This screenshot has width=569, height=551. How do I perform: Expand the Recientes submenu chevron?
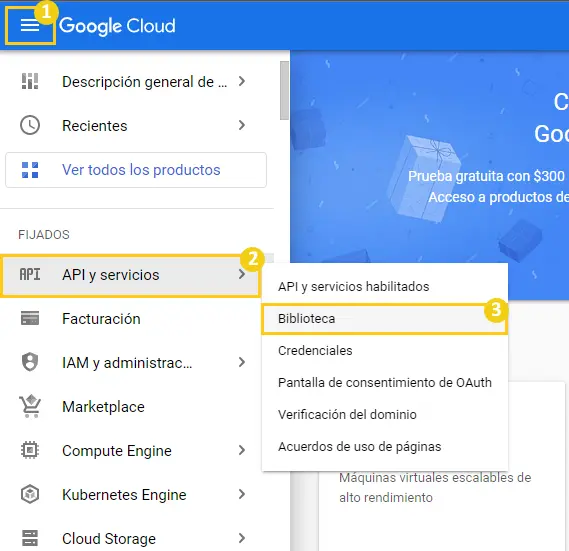coord(242,125)
